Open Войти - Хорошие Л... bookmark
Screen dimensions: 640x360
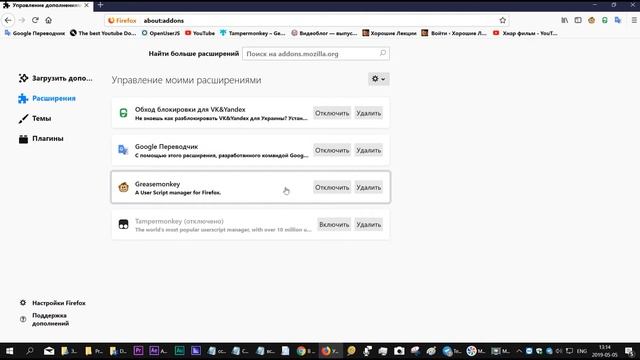click(454, 33)
